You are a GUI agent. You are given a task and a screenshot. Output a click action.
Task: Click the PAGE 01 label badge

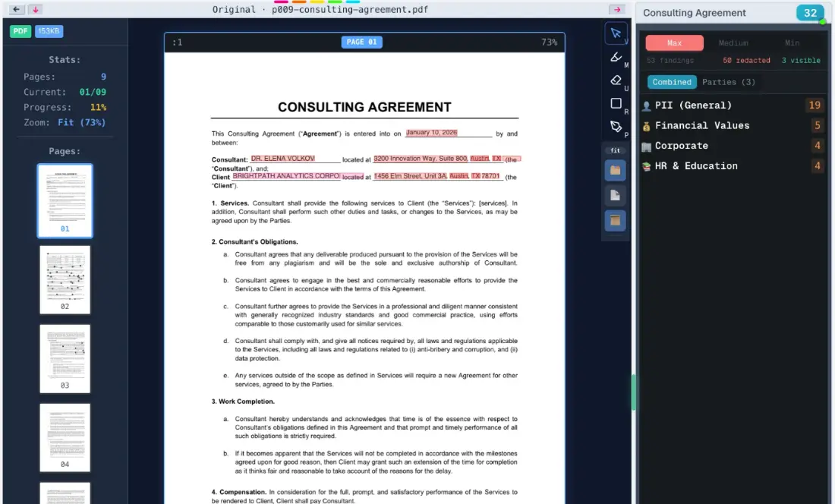[x=361, y=42]
